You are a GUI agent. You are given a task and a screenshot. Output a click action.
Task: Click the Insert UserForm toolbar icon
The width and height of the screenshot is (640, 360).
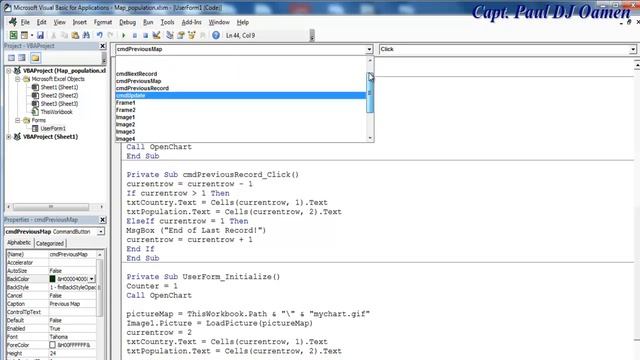point(24,36)
